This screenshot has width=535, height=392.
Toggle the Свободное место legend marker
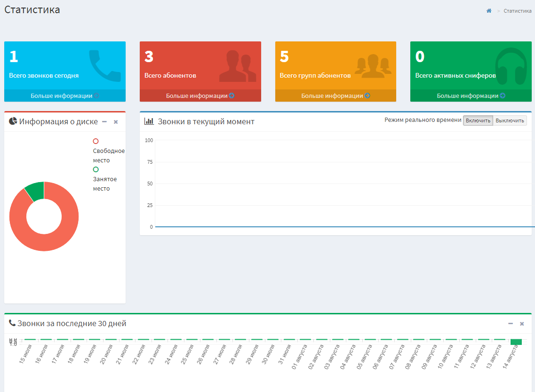point(96,141)
